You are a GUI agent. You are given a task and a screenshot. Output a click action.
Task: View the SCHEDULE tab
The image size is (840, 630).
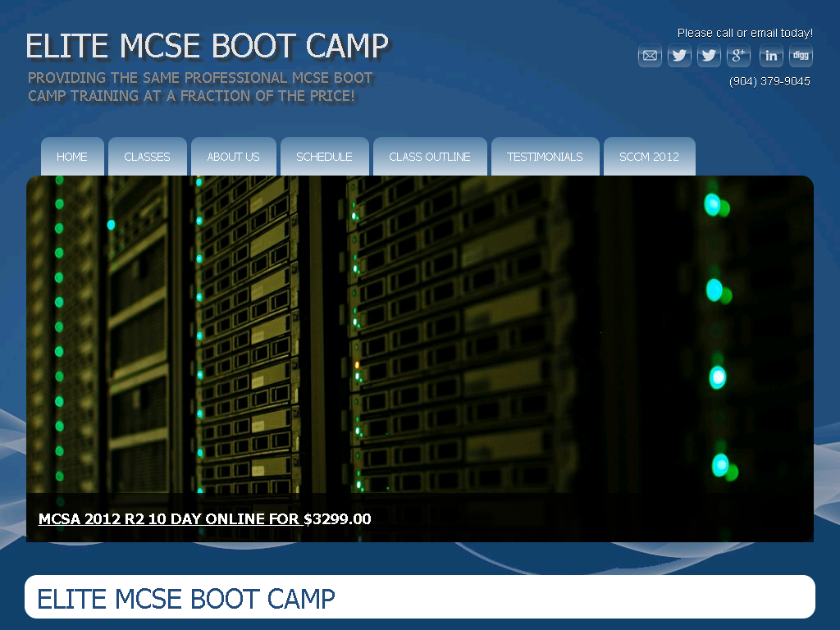coord(324,157)
